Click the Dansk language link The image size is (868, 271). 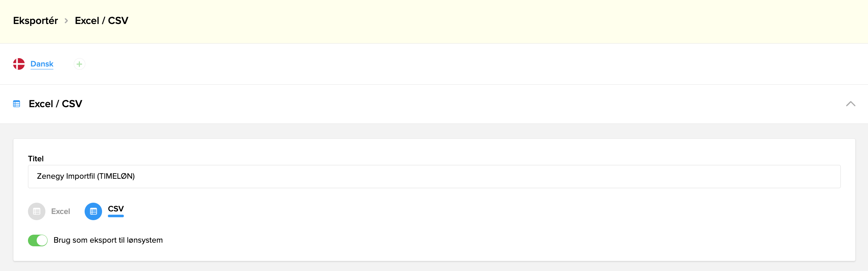[x=42, y=64]
